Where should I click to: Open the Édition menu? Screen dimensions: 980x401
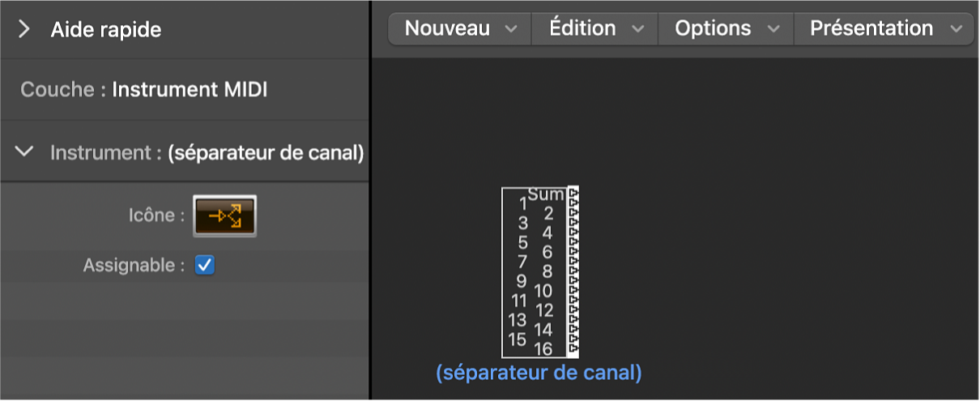point(595,28)
